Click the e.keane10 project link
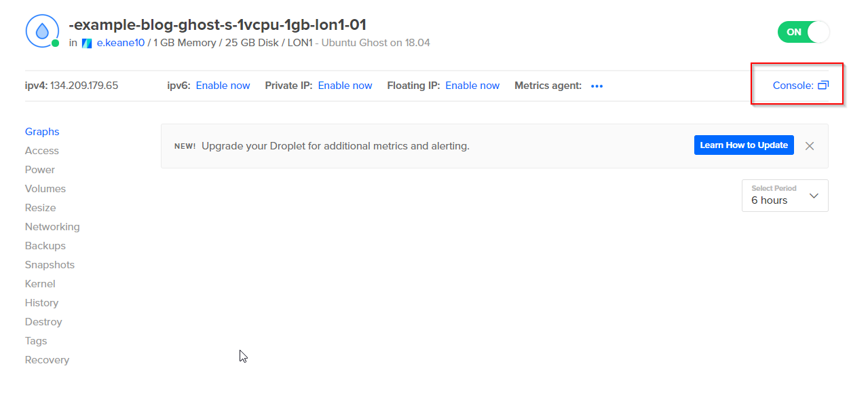This screenshot has width=868, height=415. click(x=121, y=43)
